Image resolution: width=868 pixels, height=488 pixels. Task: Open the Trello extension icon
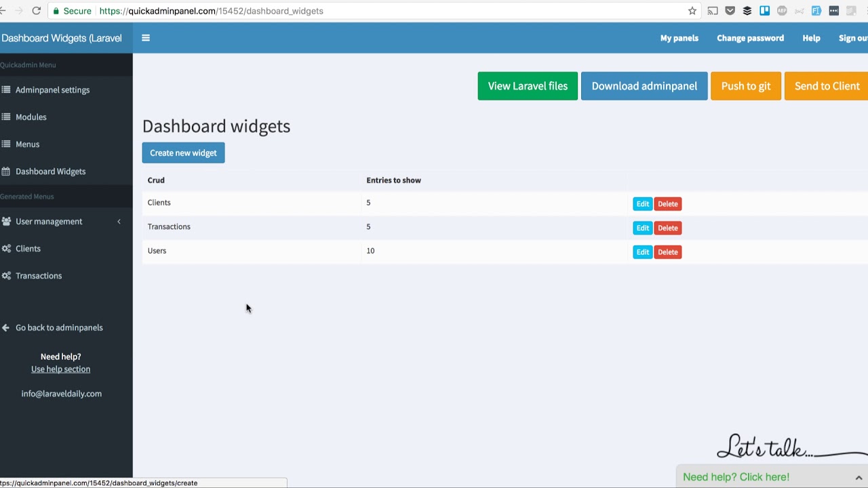point(764,11)
